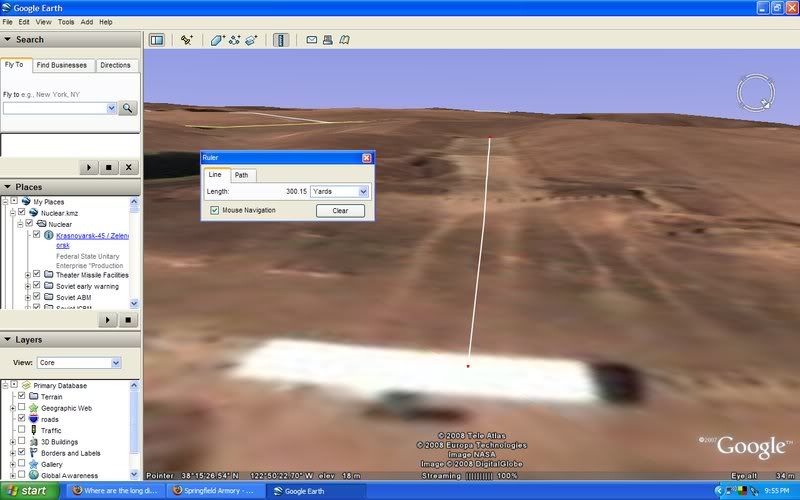
Task: Click in the Fly To input field
Action: (x=55, y=108)
